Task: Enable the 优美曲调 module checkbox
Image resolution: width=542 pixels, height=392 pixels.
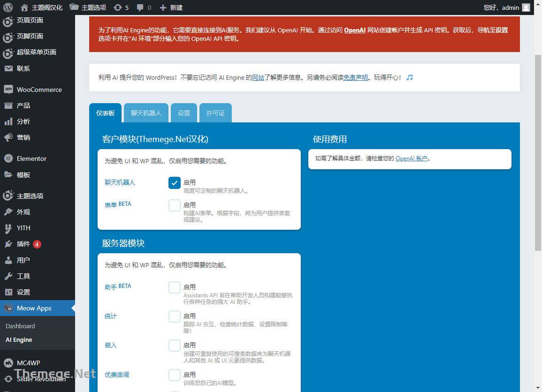Action: (174, 375)
